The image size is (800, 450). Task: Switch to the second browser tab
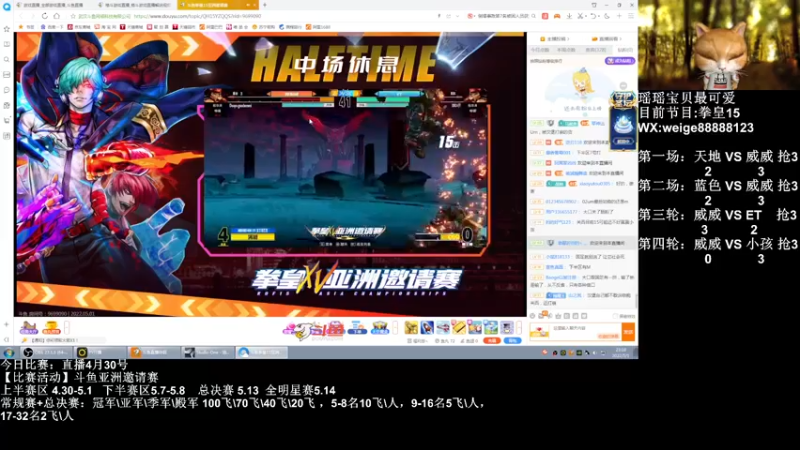pyautogui.click(x=135, y=5)
